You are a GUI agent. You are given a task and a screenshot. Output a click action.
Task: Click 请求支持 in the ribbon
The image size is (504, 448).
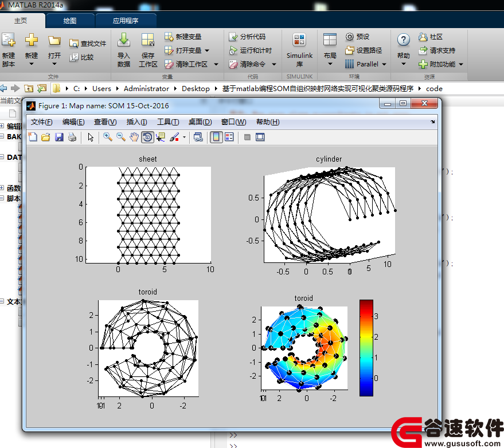(x=437, y=50)
